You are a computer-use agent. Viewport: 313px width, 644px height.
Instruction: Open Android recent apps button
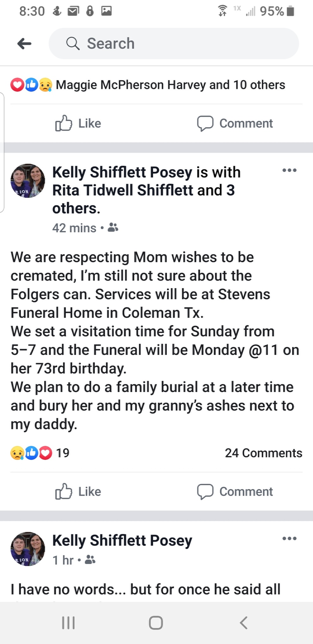[x=68, y=623]
